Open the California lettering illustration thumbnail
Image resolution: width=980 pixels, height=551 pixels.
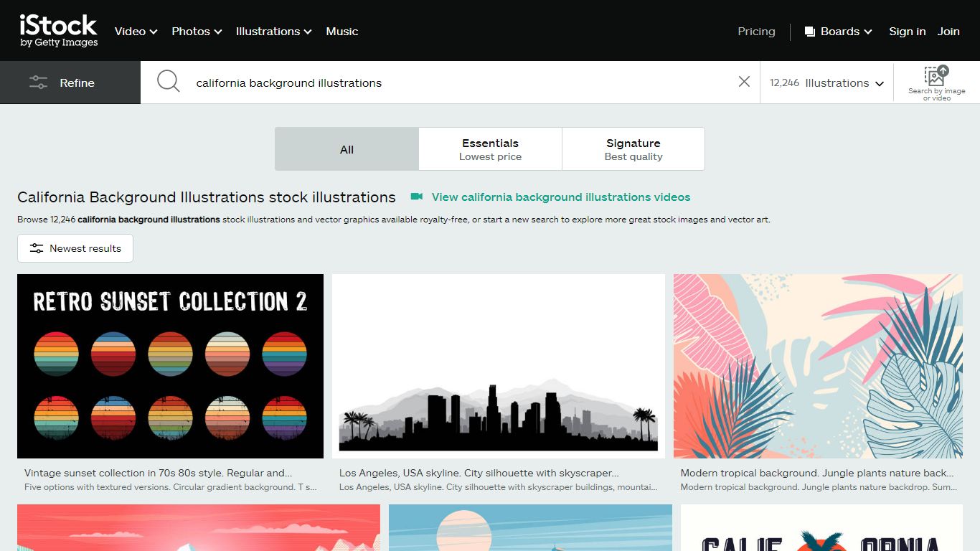[821, 528]
